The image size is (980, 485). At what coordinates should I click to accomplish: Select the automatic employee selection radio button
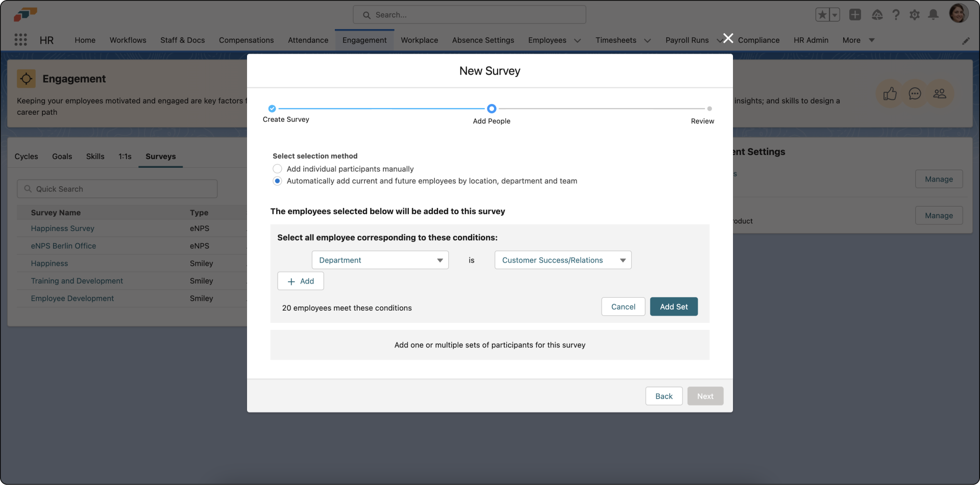coord(277,181)
